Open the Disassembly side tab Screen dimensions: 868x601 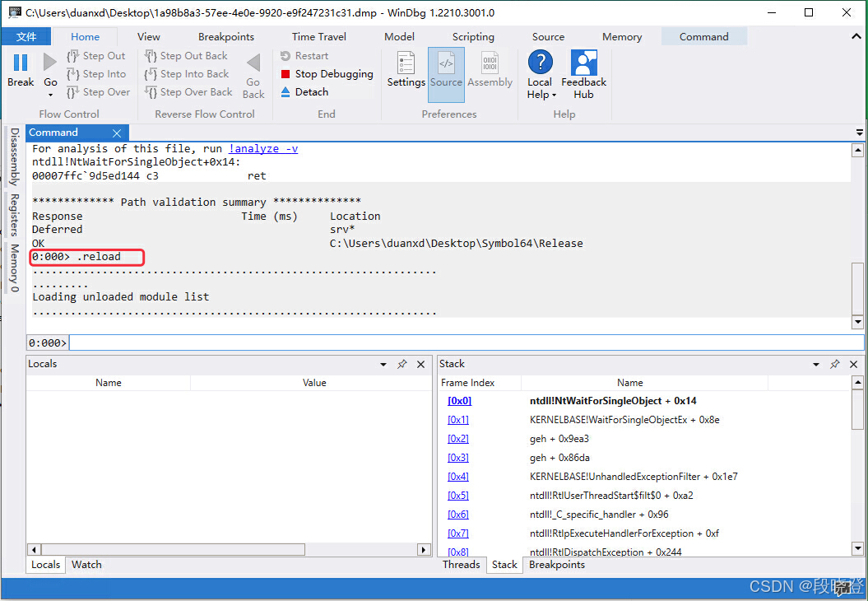pos(15,156)
